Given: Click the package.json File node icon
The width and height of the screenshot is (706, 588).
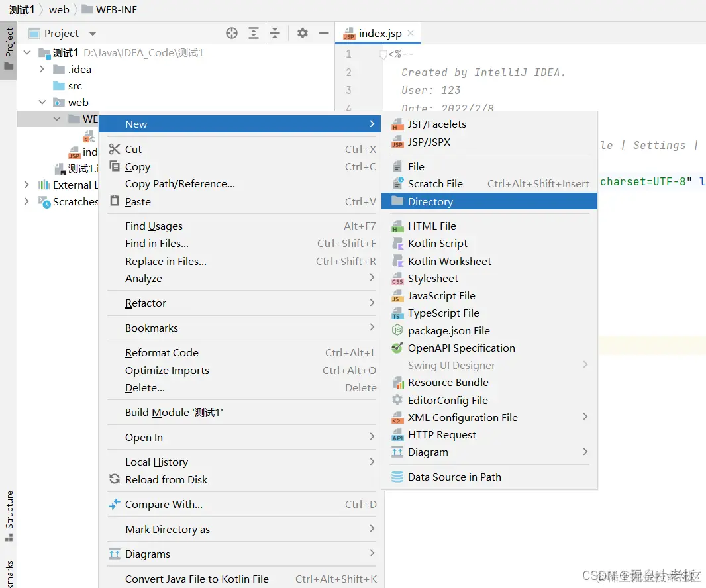Looking at the screenshot, I should click(x=397, y=330).
